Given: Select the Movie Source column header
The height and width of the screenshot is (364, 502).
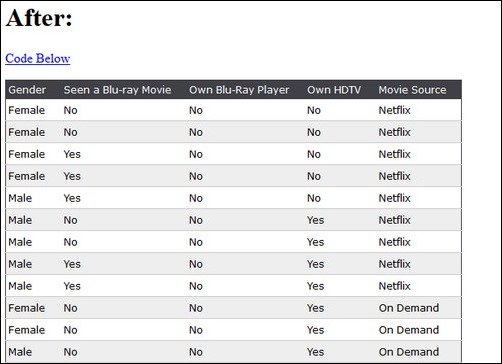Looking at the screenshot, I should 412,90.
